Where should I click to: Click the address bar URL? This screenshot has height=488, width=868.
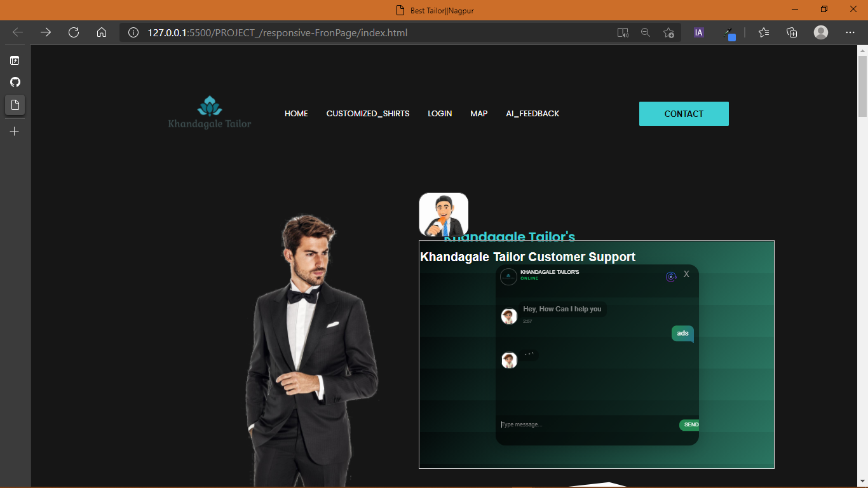pos(278,32)
